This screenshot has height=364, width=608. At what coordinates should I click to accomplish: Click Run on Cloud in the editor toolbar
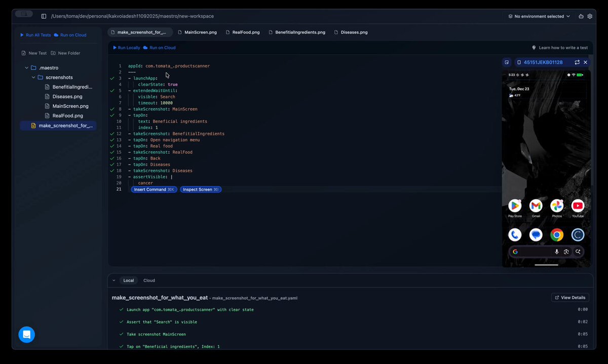[x=160, y=48]
